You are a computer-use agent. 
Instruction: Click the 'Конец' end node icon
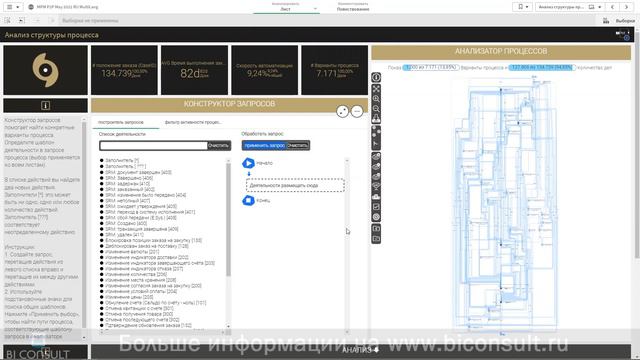click(248, 200)
